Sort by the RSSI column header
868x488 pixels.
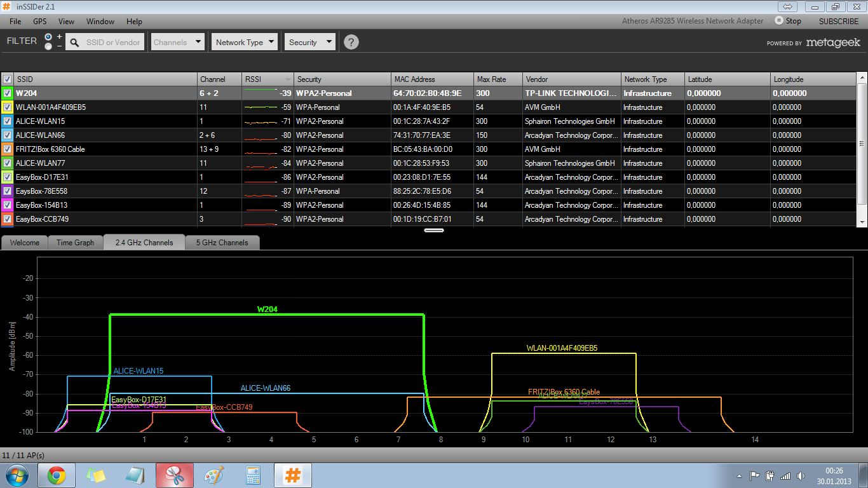pyautogui.click(x=268, y=79)
